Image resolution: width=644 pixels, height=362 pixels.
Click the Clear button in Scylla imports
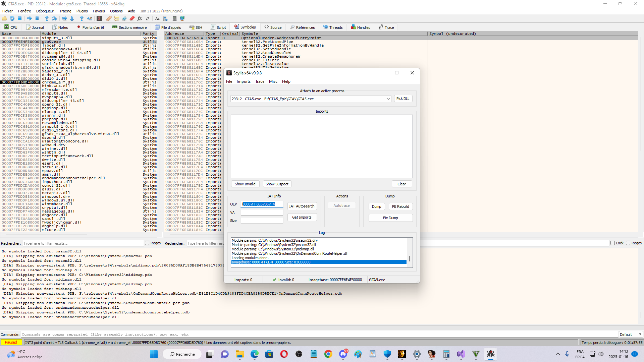point(402,184)
